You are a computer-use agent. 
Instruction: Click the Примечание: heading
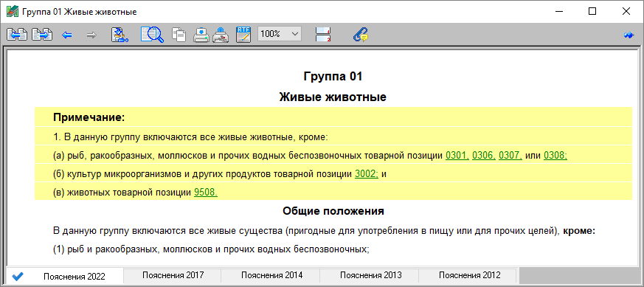[x=89, y=117]
